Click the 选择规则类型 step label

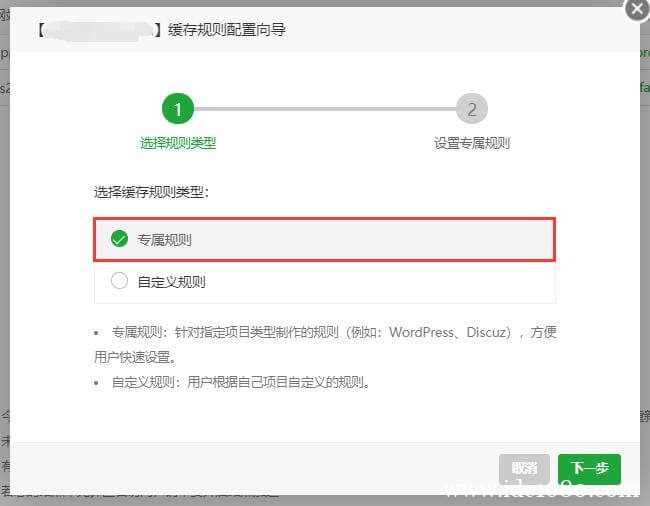tap(178, 143)
